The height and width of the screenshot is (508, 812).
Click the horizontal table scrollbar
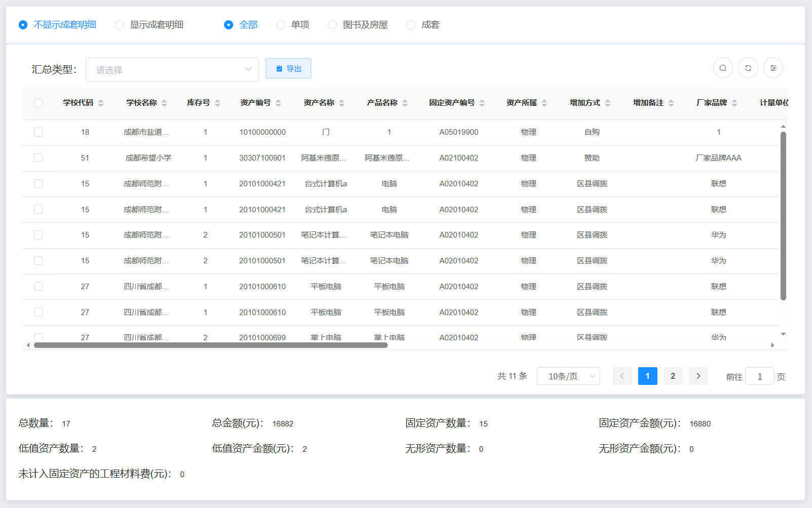coord(210,345)
